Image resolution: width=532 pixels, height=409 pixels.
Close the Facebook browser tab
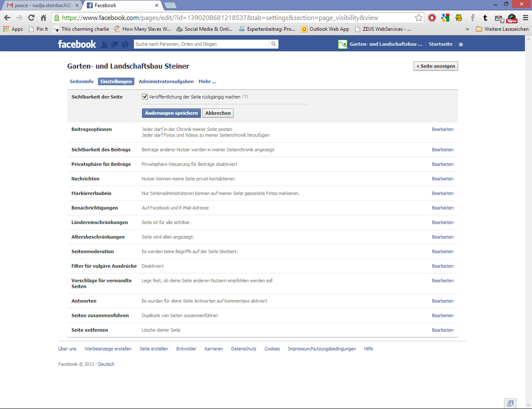pyautogui.click(x=156, y=5)
